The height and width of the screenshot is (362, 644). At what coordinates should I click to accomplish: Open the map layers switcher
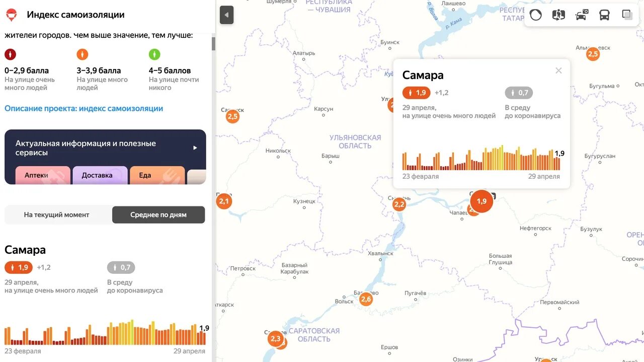(x=627, y=15)
